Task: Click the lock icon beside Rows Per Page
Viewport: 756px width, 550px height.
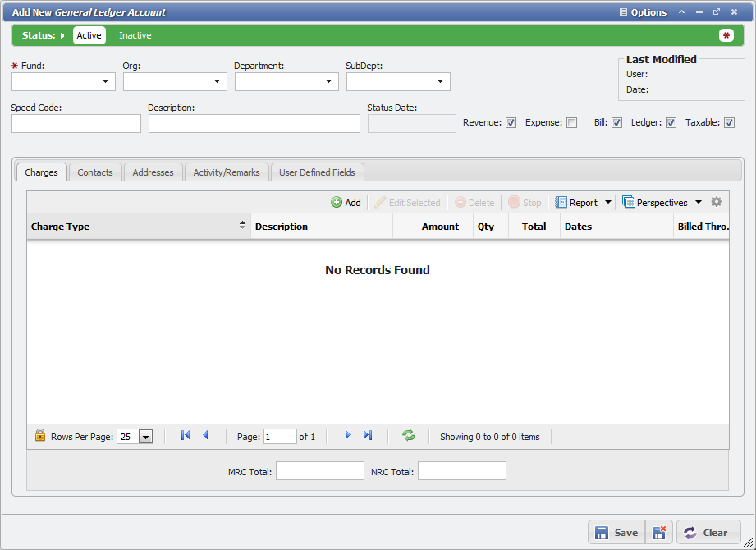Action: click(x=39, y=435)
